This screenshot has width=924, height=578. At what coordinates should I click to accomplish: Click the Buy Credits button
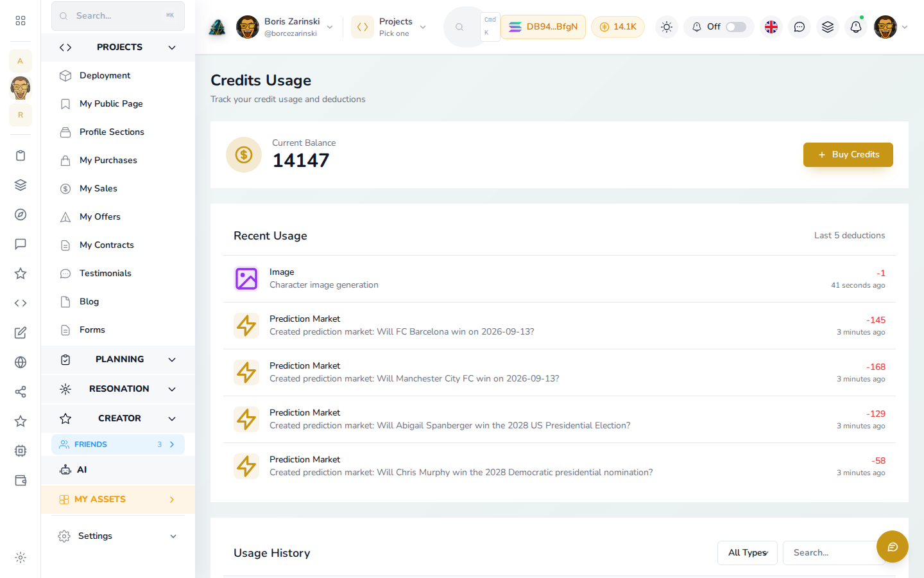[x=848, y=155]
